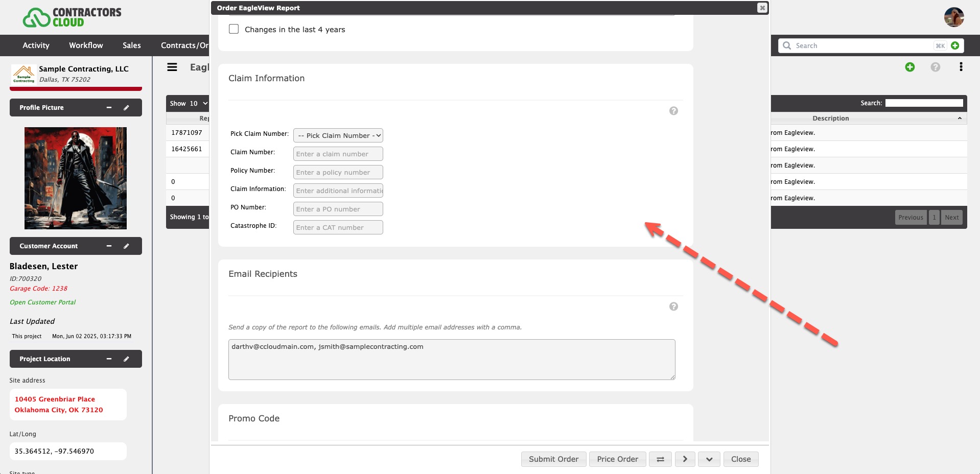Click the down chevron button in dialog footer
This screenshot has width=980, height=474.
point(709,459)
